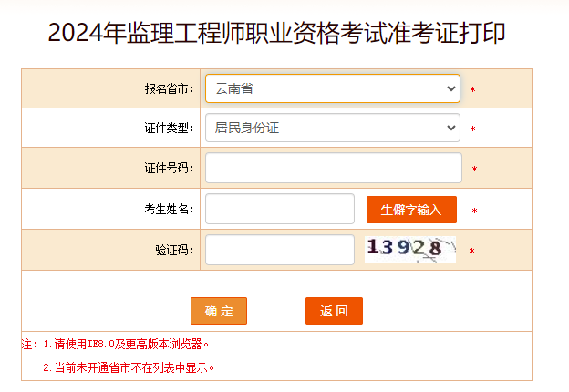Click the 证件类型 field label
Viewport: 569px width, 392px height.
point(169,129)
